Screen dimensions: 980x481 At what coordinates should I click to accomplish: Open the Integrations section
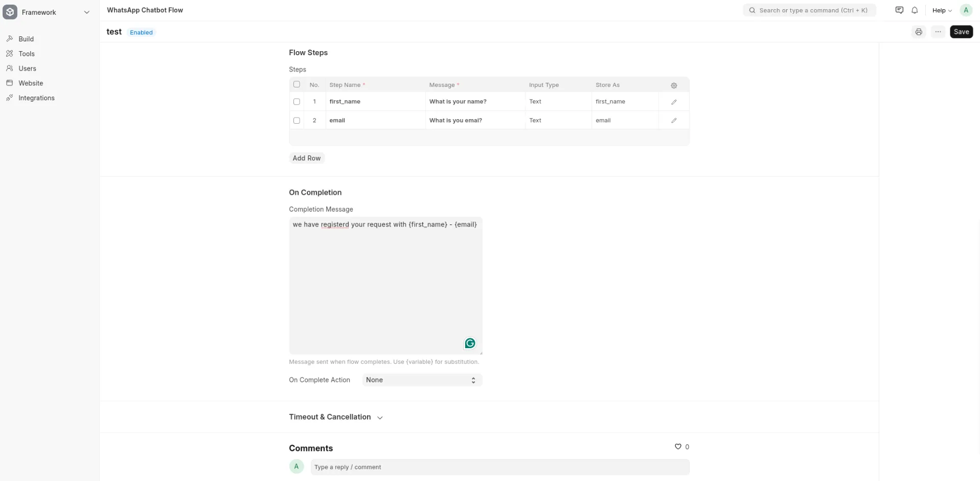[36, 98]
